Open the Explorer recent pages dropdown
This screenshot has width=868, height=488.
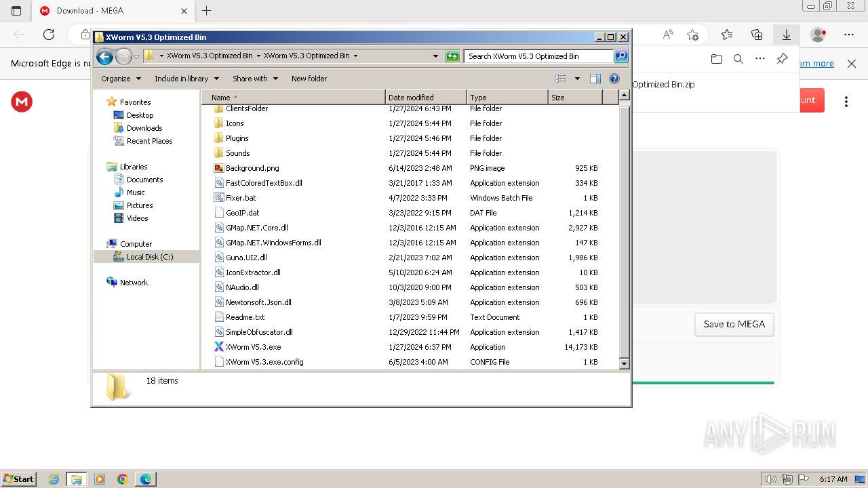pyautogui.click(x=136, y=56)
